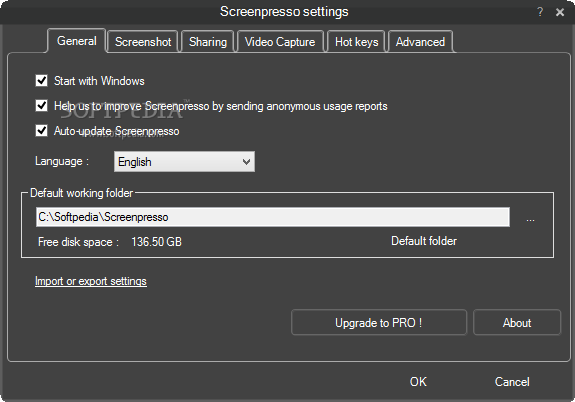The height and width of the screenshot is (402, 575).
Task: Open the General tab
Action: point(77,41)
